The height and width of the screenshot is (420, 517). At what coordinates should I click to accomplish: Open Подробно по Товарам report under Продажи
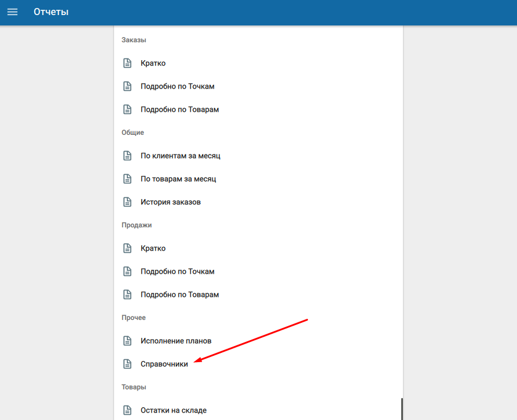179,294
